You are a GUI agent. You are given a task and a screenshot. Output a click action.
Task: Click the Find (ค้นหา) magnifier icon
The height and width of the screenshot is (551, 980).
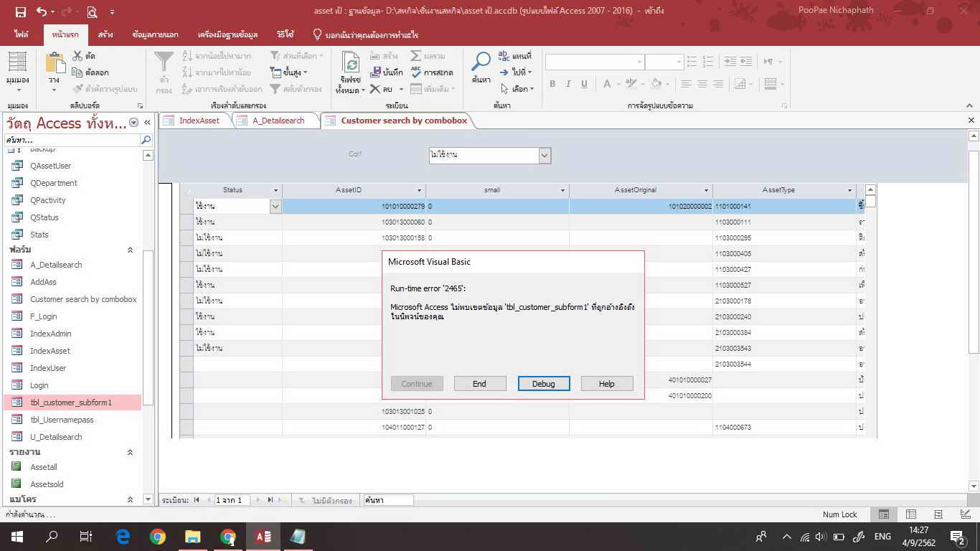coord(481,62)
